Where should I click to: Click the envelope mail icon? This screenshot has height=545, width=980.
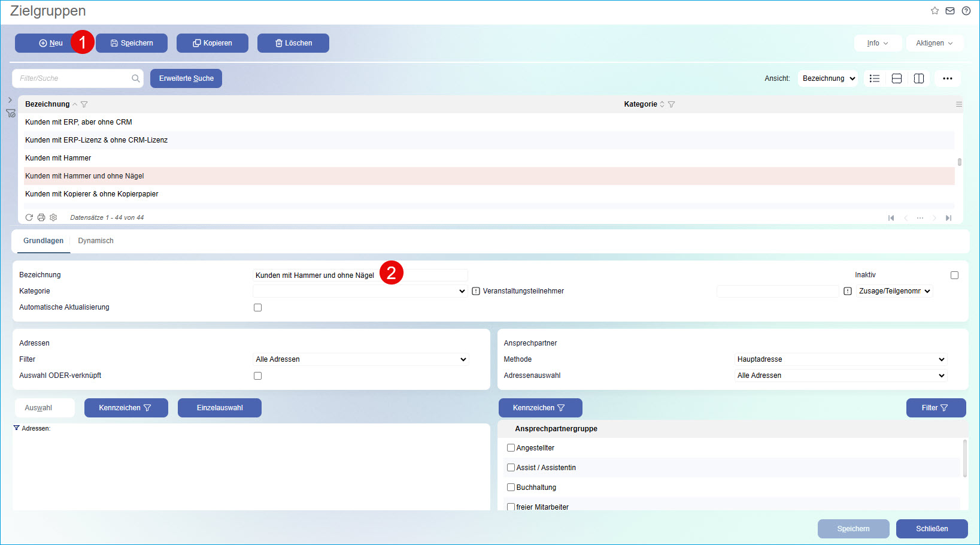coord(950,11)
